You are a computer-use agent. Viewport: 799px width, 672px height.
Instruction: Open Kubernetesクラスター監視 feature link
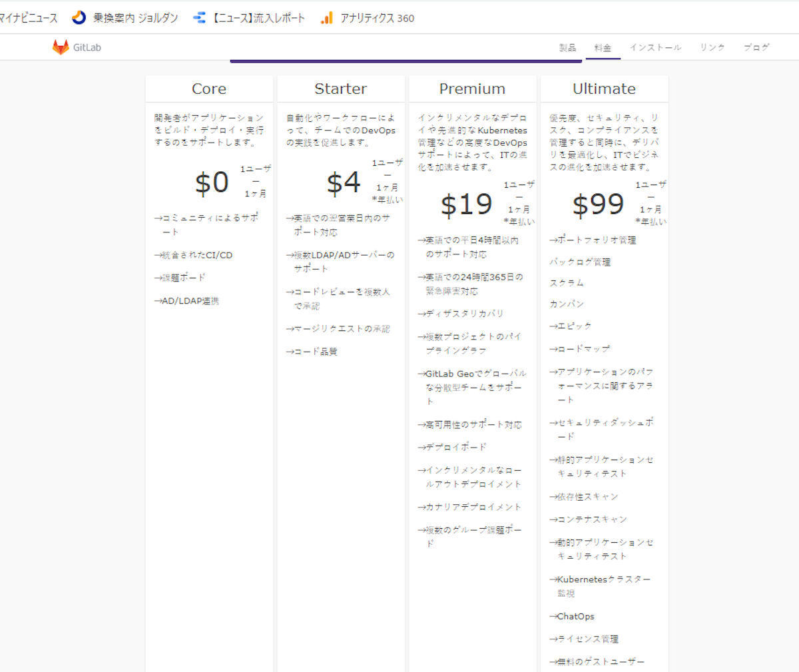(x=600, y=586)
